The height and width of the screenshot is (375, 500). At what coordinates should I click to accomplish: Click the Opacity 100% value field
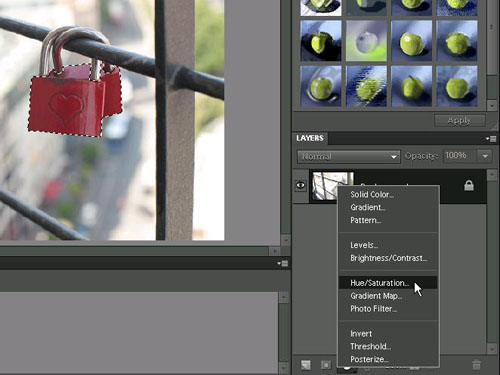pos(460,156)
